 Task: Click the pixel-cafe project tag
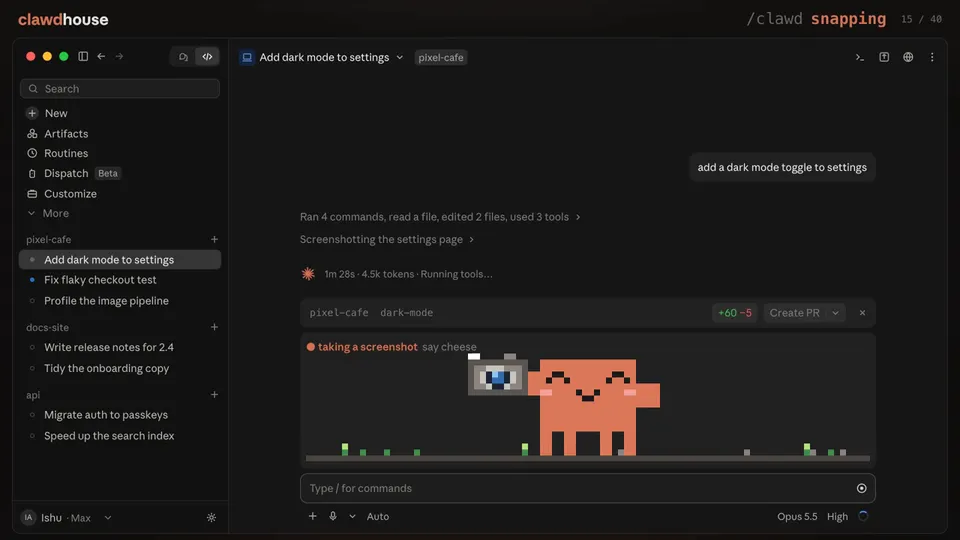click(x=441, y=57)
